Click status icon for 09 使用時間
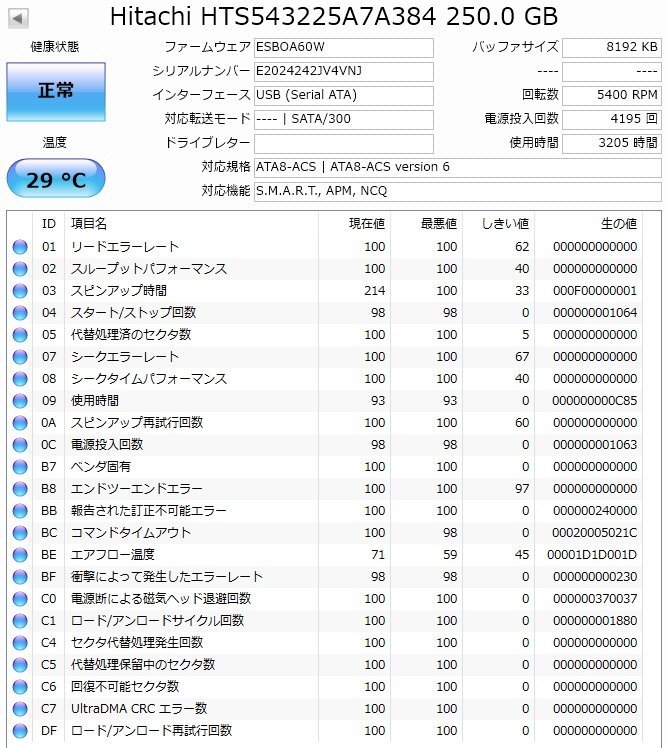Viewport: 668px width, 748px height. [20, 401]
